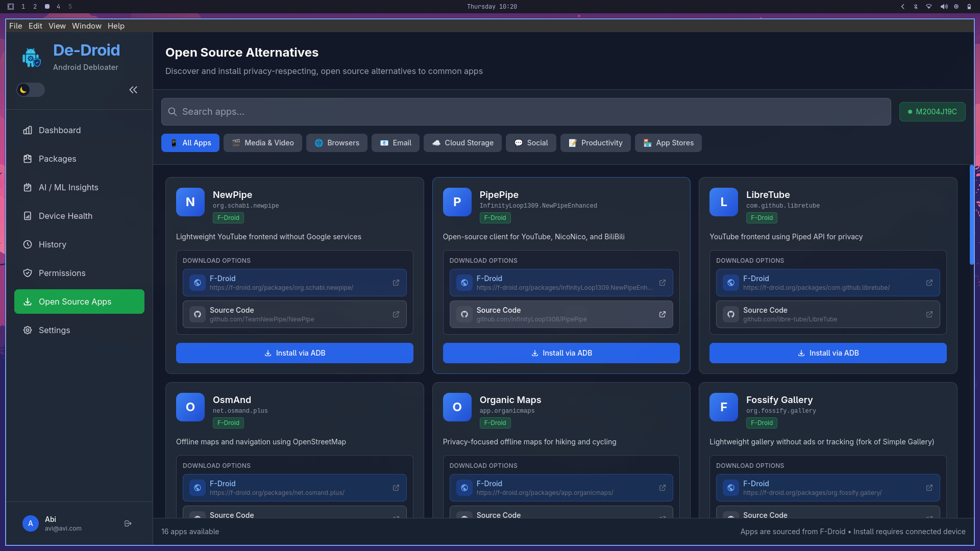Enable the Browsers category filter

coord(336,143)
